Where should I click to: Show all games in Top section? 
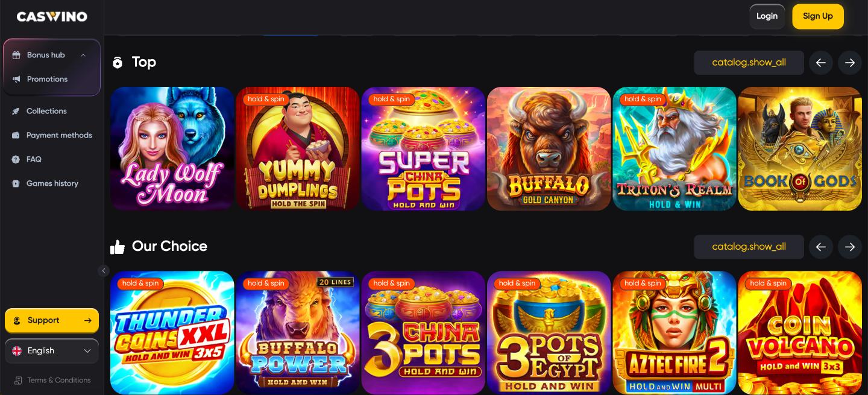[x=749, y=63]
